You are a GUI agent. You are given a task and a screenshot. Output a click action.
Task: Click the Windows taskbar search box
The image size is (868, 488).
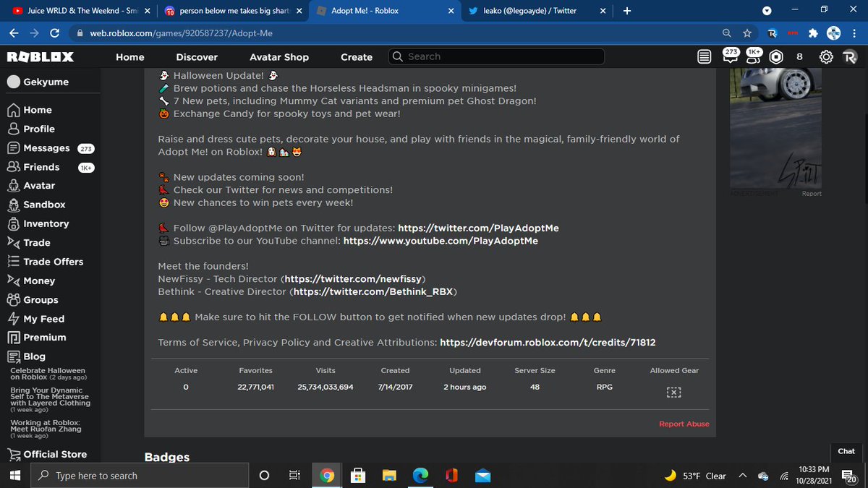139,475
